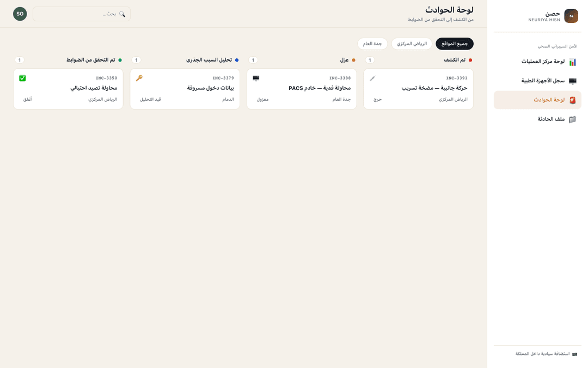Image resolution: width=588 pixels, height=368 pixels.
Task: Click the folder icon beside ملف الحادثة
Action: tap(572, 119)
